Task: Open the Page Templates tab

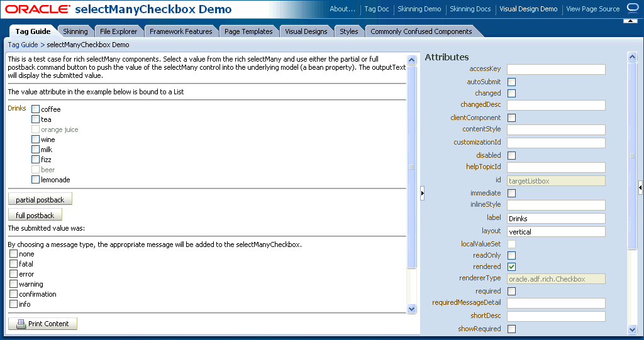Action: click(x=248, y=31)
